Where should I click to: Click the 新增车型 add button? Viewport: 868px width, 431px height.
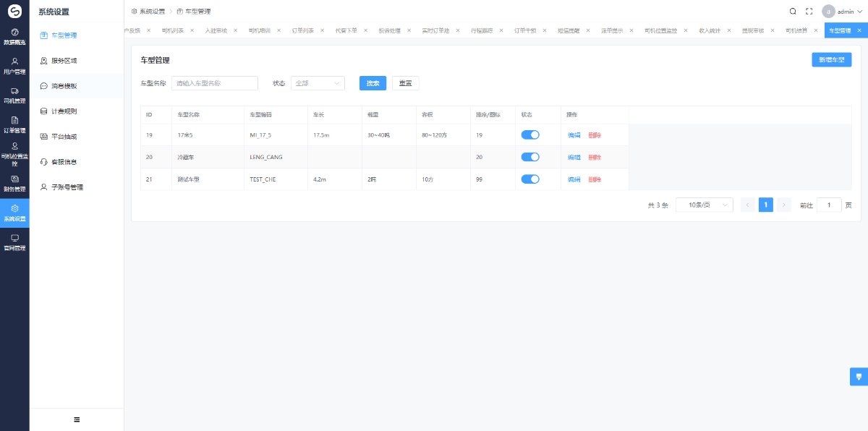(x=831, y=60)
